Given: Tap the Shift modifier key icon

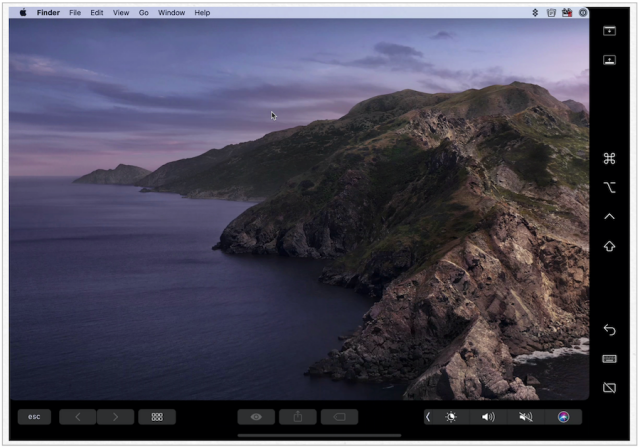Looking at the screenshot, I should coord(609,246).
